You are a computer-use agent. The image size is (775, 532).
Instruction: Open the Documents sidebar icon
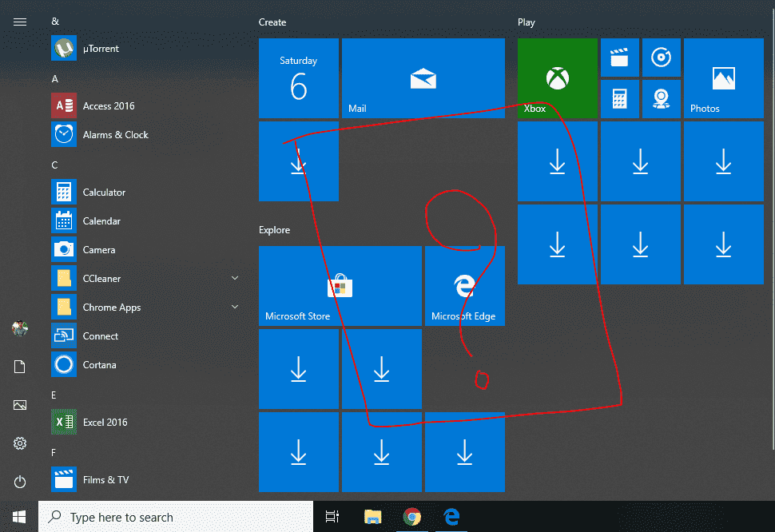pos(20,367)
